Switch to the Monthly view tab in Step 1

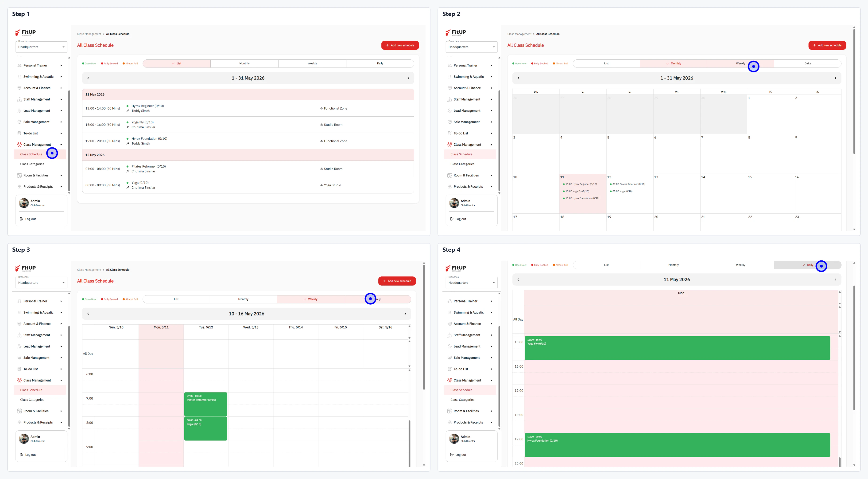pos(244,63)
